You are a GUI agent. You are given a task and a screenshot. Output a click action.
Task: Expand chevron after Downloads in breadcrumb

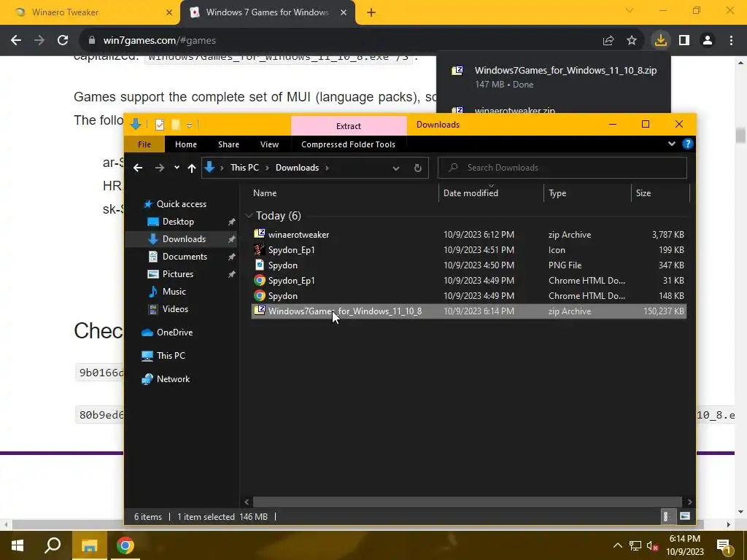tap(327, 168)
